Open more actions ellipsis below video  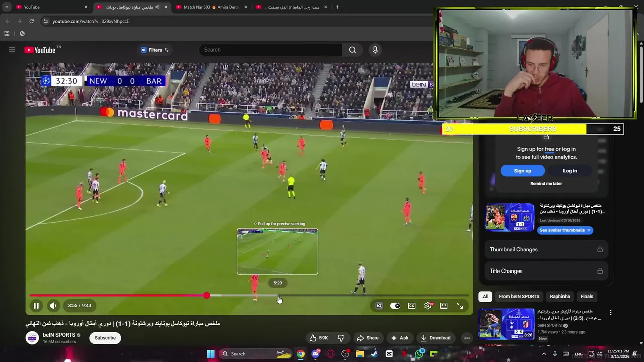coord(467,338)
